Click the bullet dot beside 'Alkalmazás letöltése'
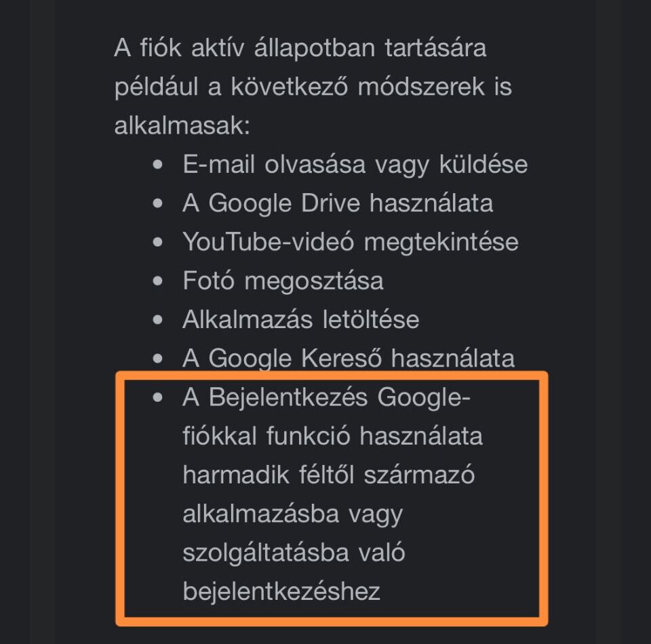 [x=158, y=319]
